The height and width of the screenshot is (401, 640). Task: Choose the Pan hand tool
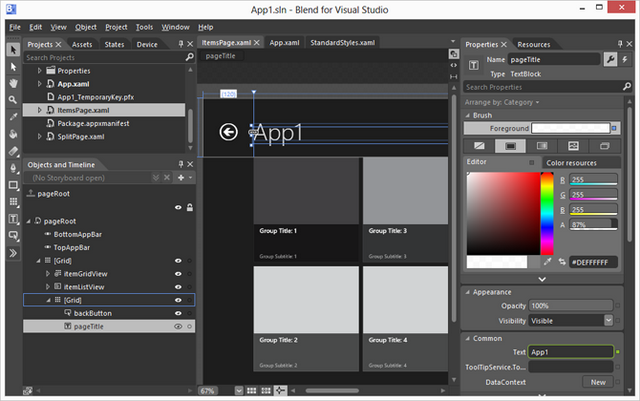click(x=13, y=84)
